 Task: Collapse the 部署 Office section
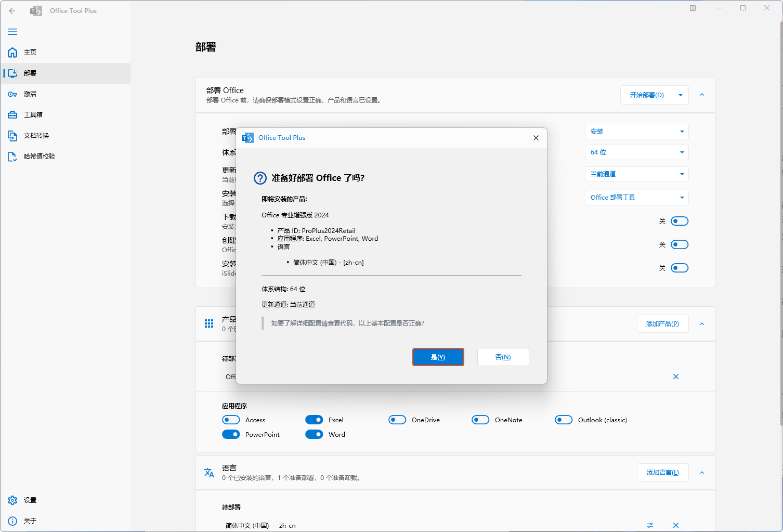tap(702, 95)
